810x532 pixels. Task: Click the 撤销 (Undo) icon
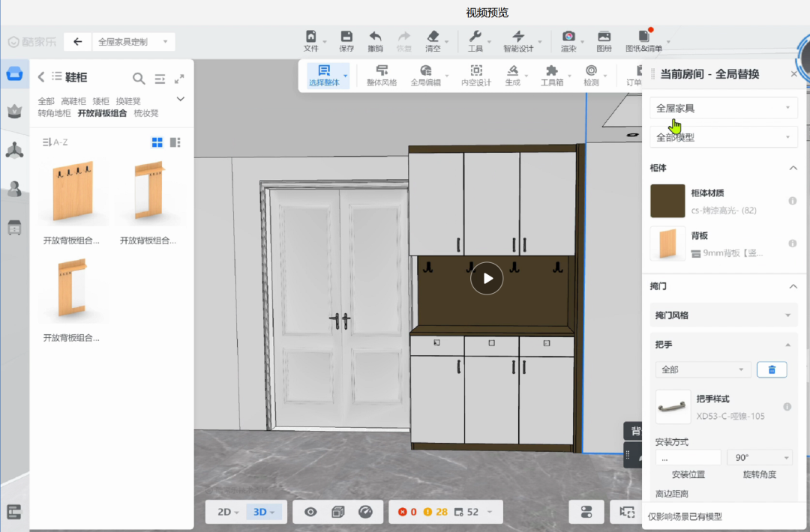pyautogui.click(x=375, y=40)
